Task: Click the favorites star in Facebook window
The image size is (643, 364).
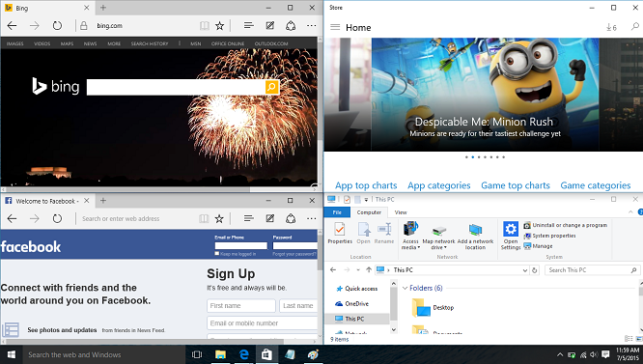Action: point(219,218)
